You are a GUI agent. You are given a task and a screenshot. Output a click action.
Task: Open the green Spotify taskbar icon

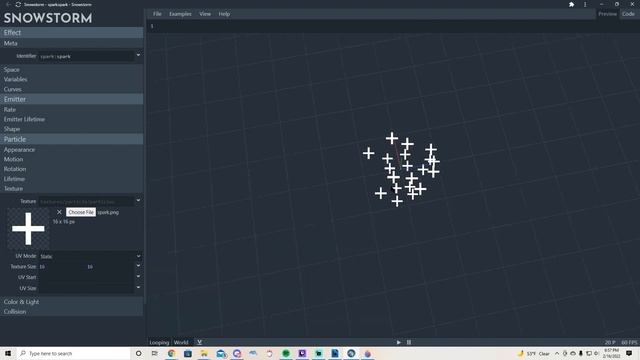(x=286, y=353)
